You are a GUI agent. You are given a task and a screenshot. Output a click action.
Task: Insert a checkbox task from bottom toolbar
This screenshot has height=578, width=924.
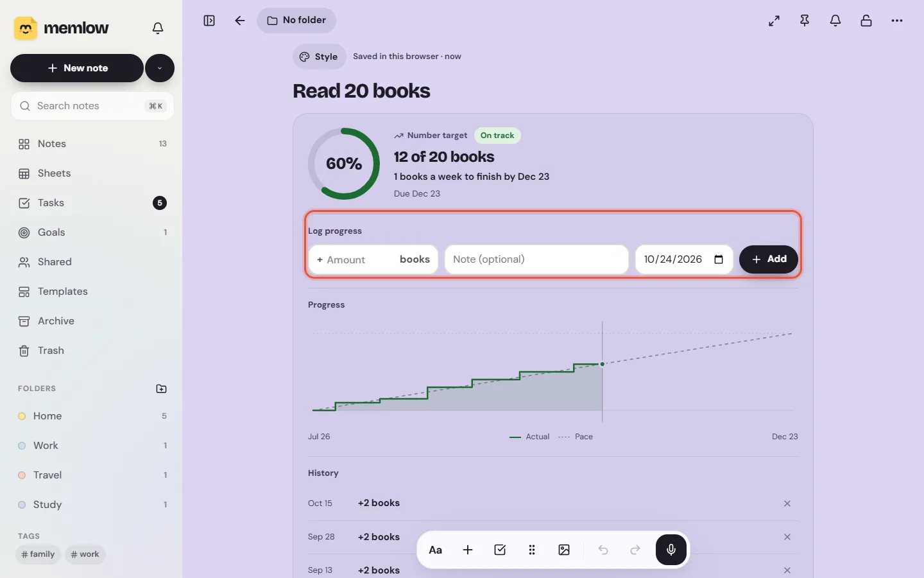pyautogui.click(x=500, y=550)
